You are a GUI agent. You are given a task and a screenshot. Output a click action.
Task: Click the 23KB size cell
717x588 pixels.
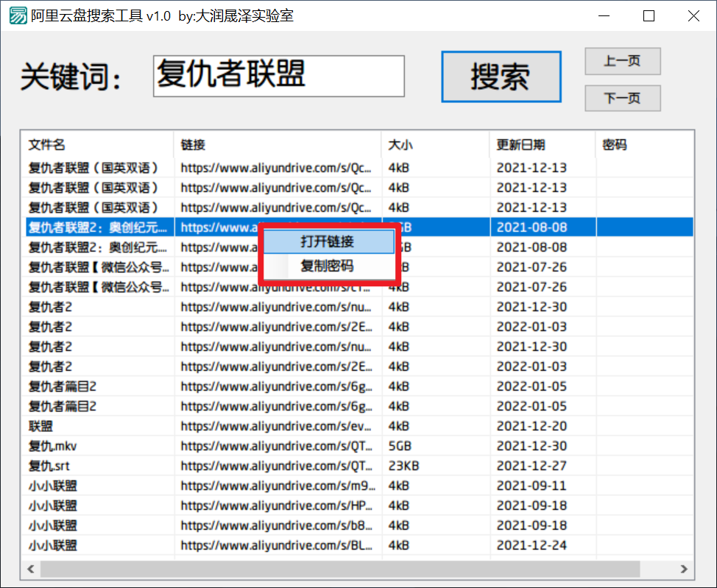pos(403,466)
